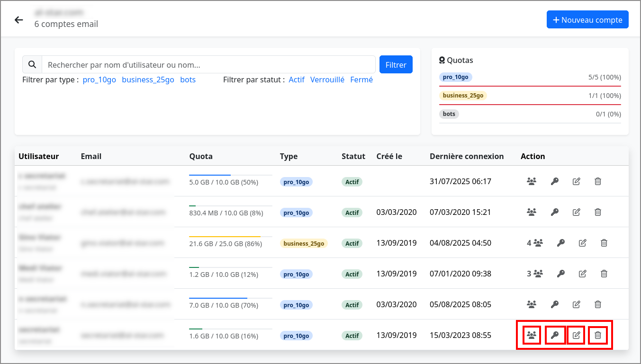The height and width of the screenshot is (364, 641).
Task: Filter by type business_25go link
Action: pos(148,80)
